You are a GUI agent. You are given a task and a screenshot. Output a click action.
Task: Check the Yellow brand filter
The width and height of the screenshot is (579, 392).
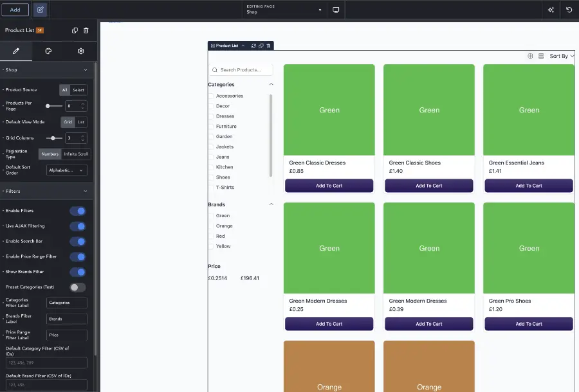[211, 246]
